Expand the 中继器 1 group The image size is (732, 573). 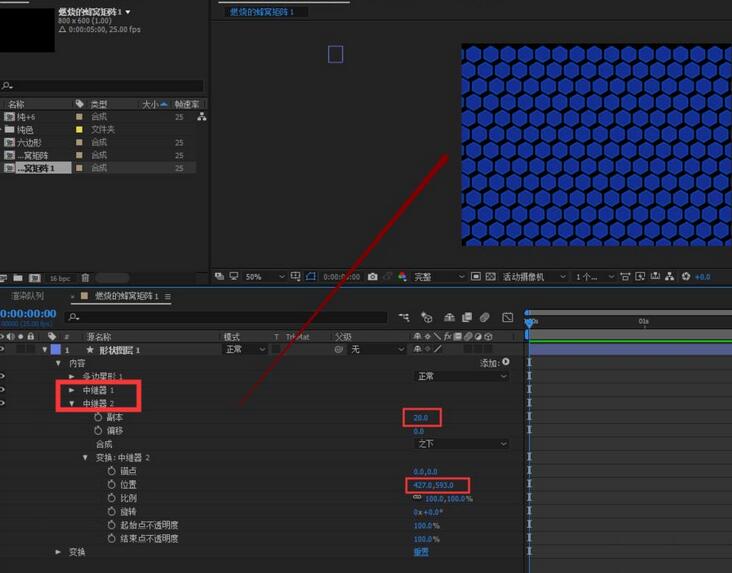click(x=71, y=390)
